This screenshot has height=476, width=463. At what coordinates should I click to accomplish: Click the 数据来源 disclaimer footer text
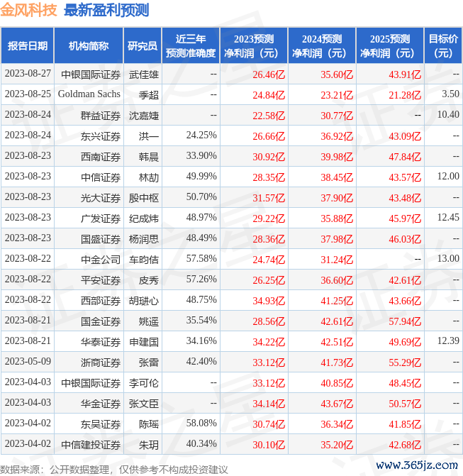point(114,470)
